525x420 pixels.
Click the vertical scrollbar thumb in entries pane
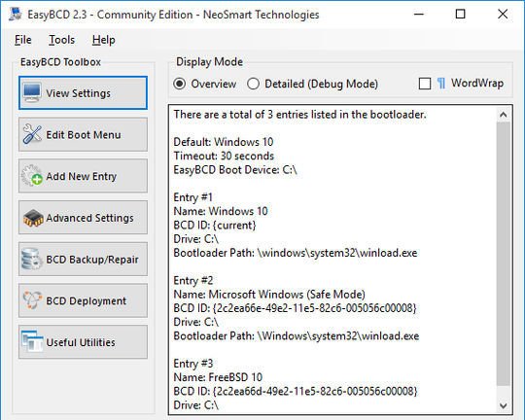coord(503,254)
